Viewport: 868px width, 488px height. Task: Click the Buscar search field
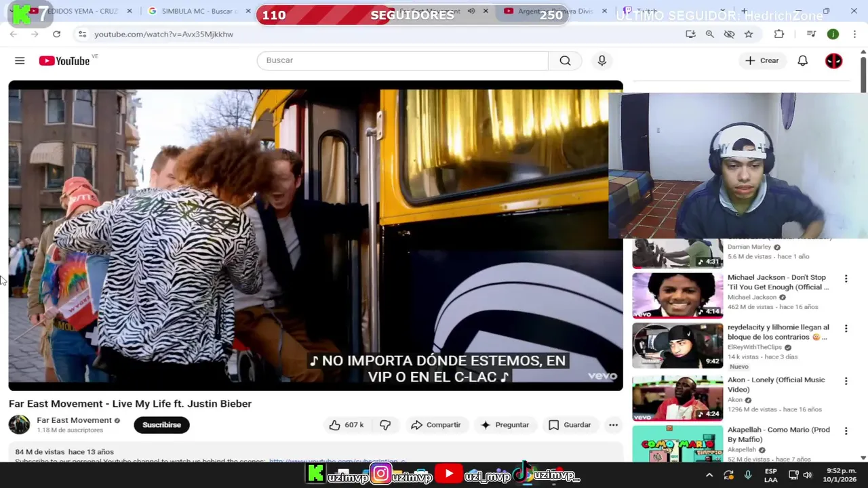[402, 60]
